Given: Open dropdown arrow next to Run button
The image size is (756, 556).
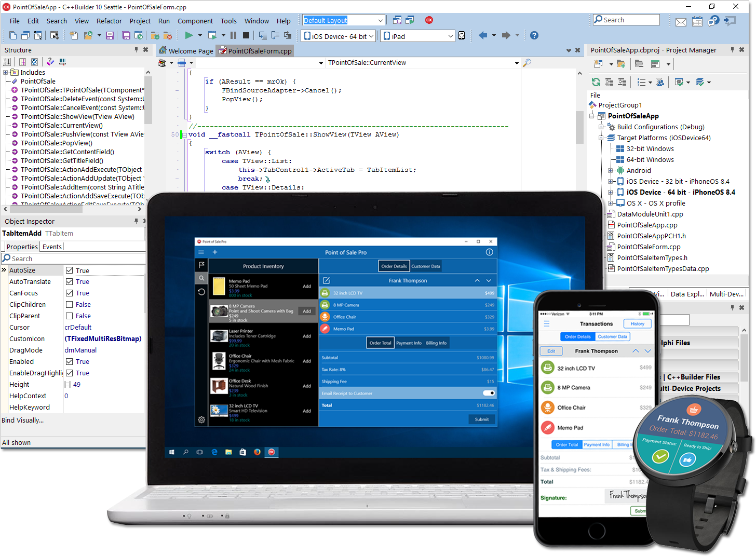Looking at the screenshot, I should pos(200,35).
